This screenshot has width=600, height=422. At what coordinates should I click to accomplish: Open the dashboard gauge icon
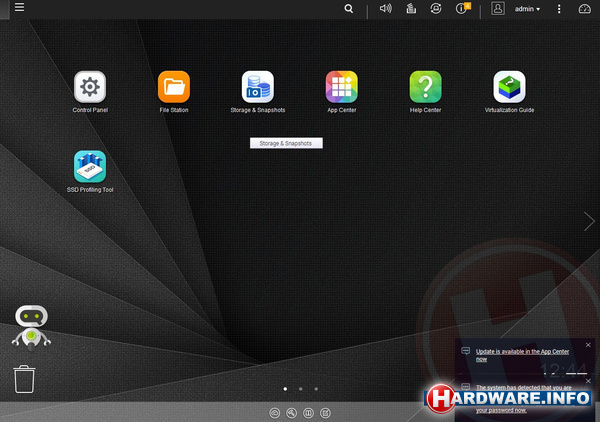[x=585, y=8]
